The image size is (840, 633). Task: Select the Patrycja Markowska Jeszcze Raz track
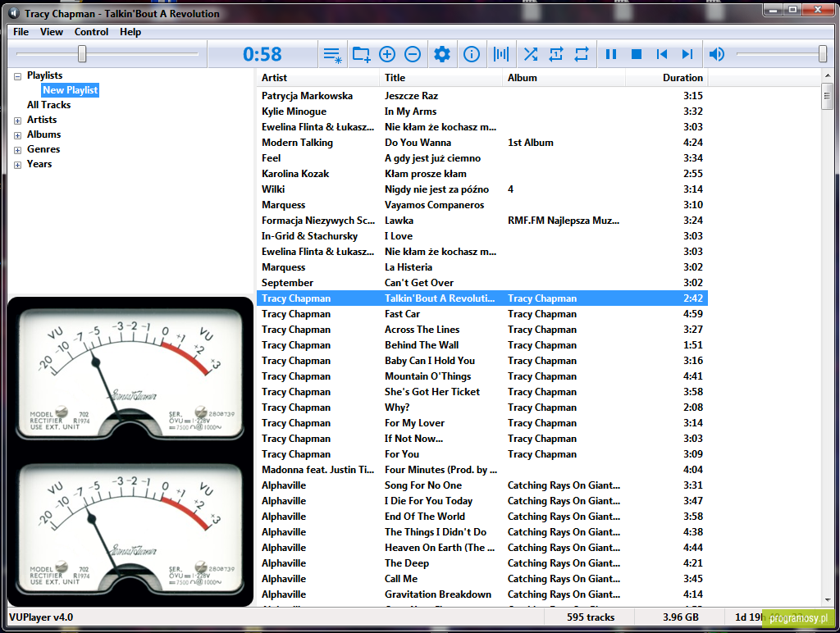(x=482, y=96)
